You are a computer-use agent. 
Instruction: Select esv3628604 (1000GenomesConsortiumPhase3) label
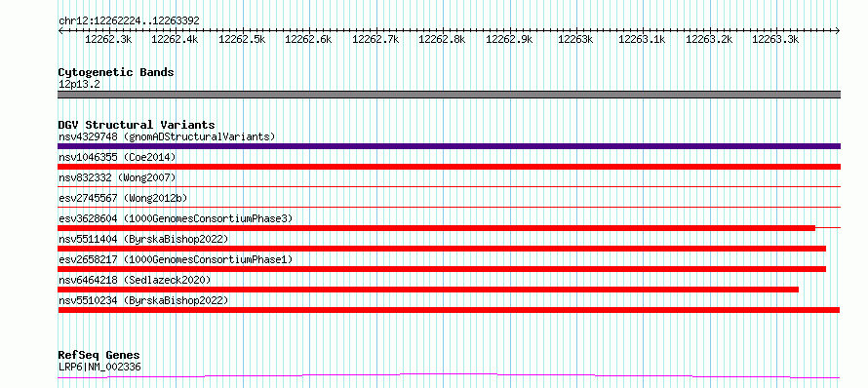(176, 218)
